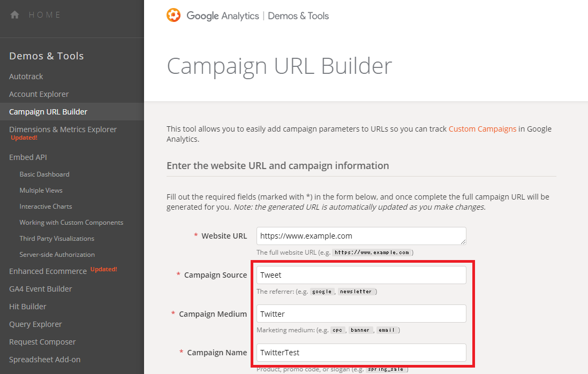Screen dimensions: 588x374
Task: Focus the Campaign Medium field
Action: 361,314
